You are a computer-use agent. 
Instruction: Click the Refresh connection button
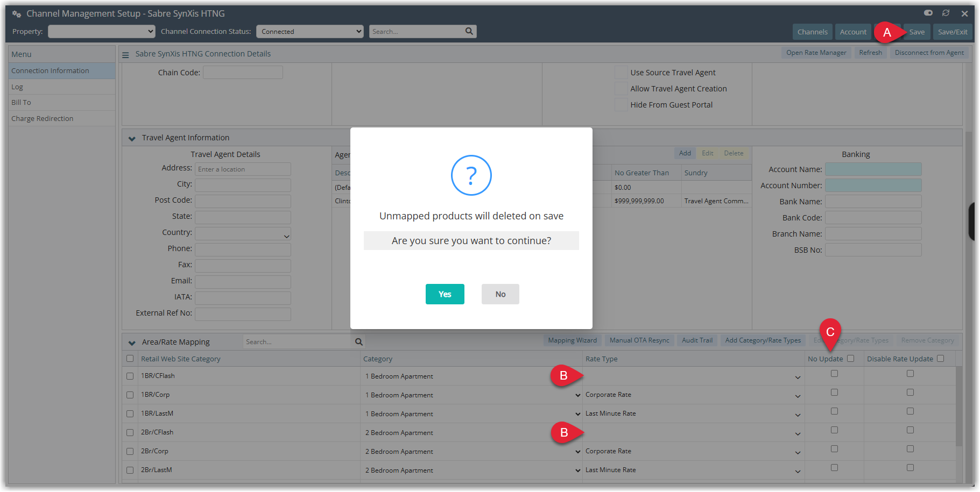click(x=871, y=53)
